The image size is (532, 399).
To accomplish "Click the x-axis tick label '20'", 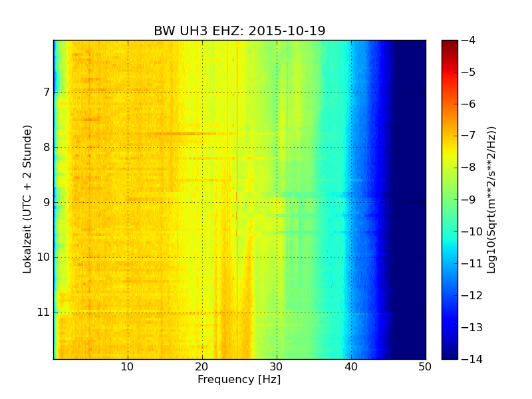I will [202, 367].
